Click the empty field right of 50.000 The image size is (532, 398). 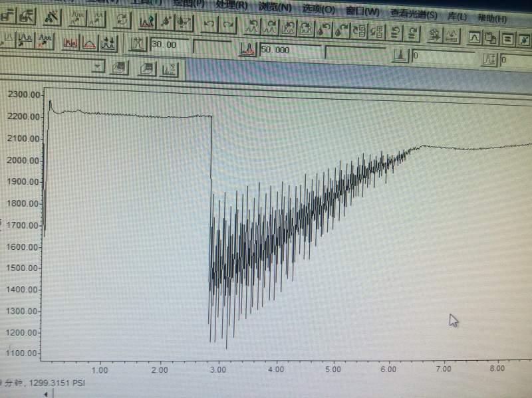[355, 53]
